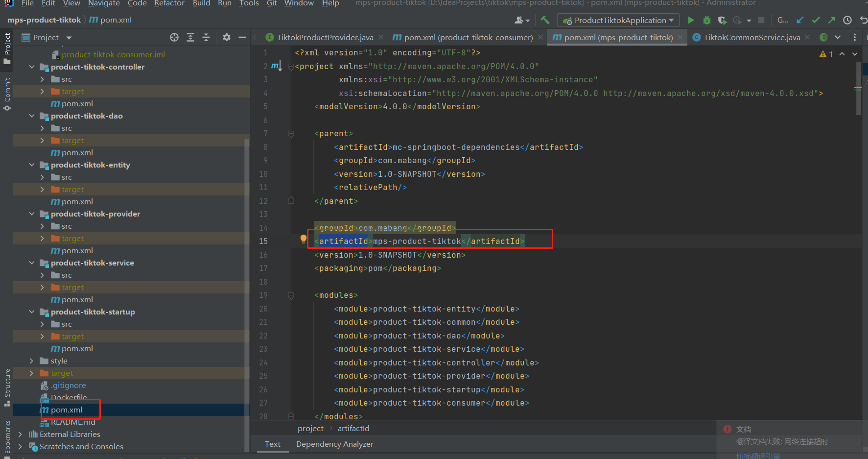Switch to the Dependency Analyzer tab
This screenshot has height=459, width=868.
334,444
